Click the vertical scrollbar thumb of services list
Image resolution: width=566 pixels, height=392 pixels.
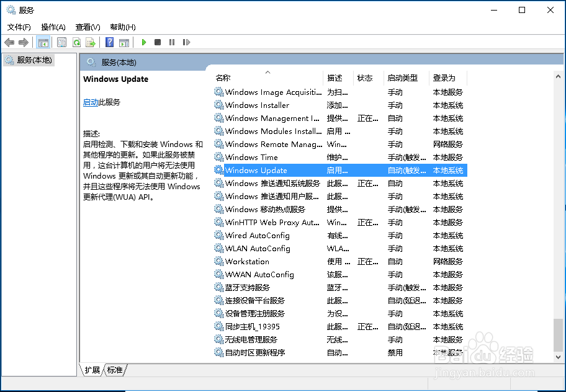coord(558,335)
